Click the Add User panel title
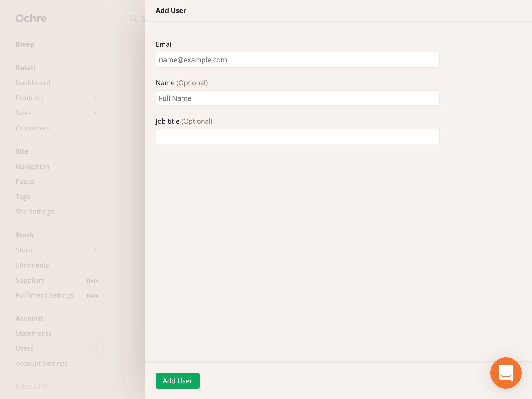532x399 pixels. (171, 11)
